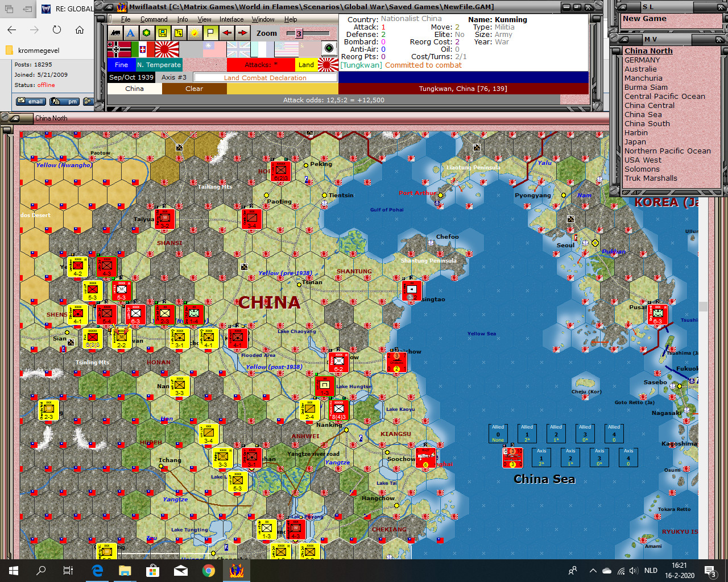This screenshot has width=728, height=582.
Task: Open the Help menu
Action: tap(291, 19)
